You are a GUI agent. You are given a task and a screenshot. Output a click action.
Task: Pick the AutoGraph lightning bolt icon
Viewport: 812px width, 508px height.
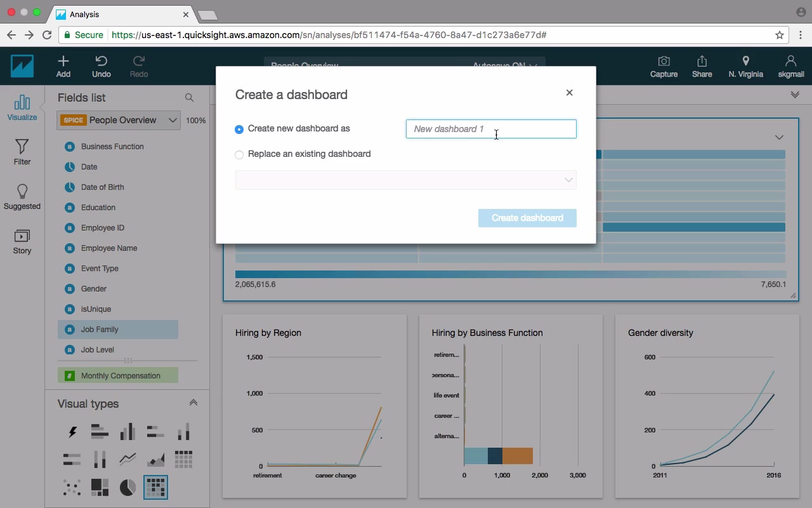click(72, 432)
